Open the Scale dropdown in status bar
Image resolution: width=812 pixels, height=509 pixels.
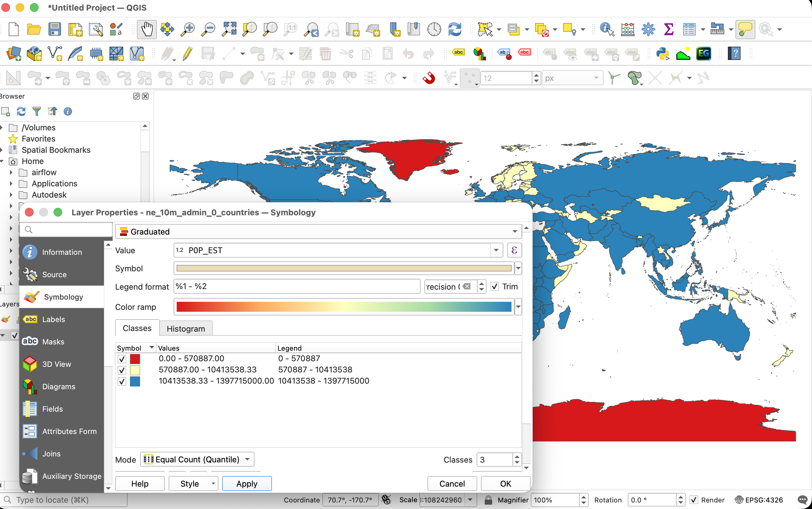tap(470, 500)
